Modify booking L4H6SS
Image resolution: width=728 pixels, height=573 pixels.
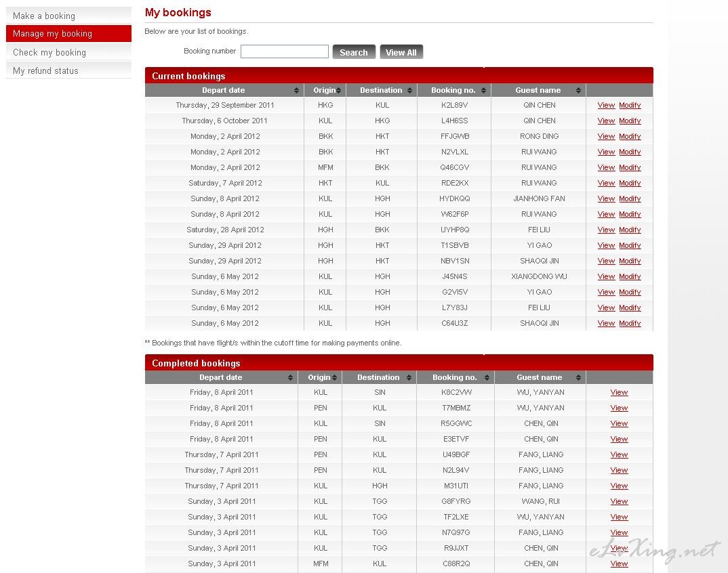(630, 121)
